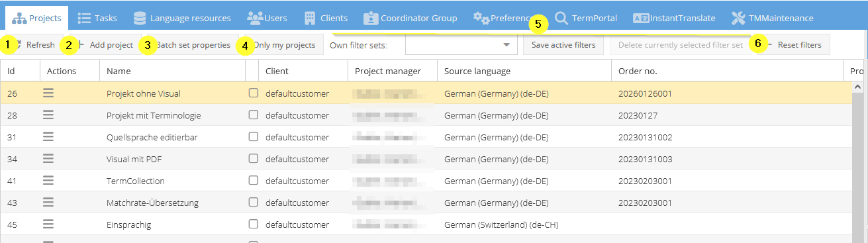Click the Actions column header

[70, 71]
